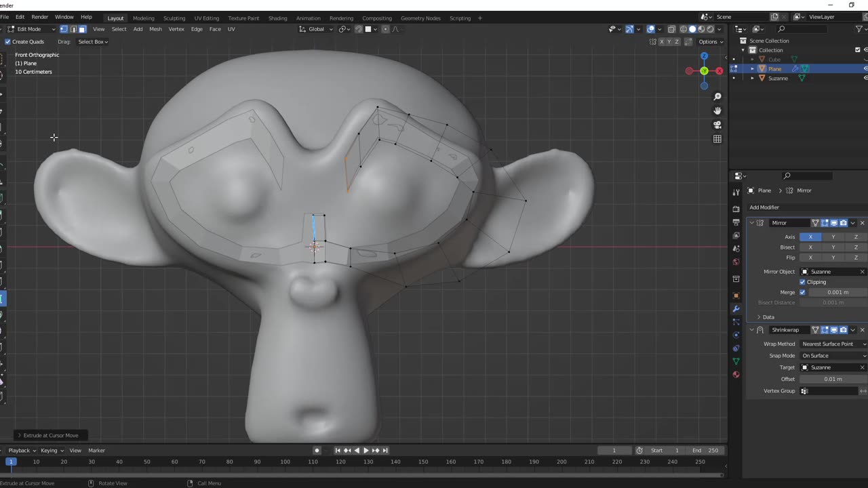This screenshot has width=868, height=488.
Task: Uncheck the Clipping option in Mirror modifier
Action: point(802,282)
